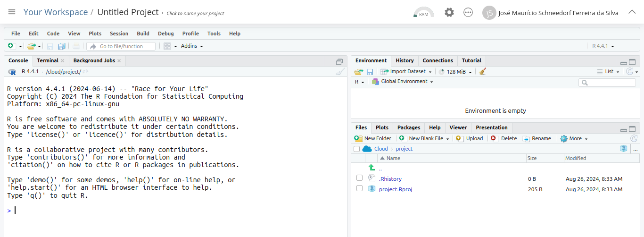Switch to the Viewer tab
This screenshot has width=644, height=237.
click(458, 127)
